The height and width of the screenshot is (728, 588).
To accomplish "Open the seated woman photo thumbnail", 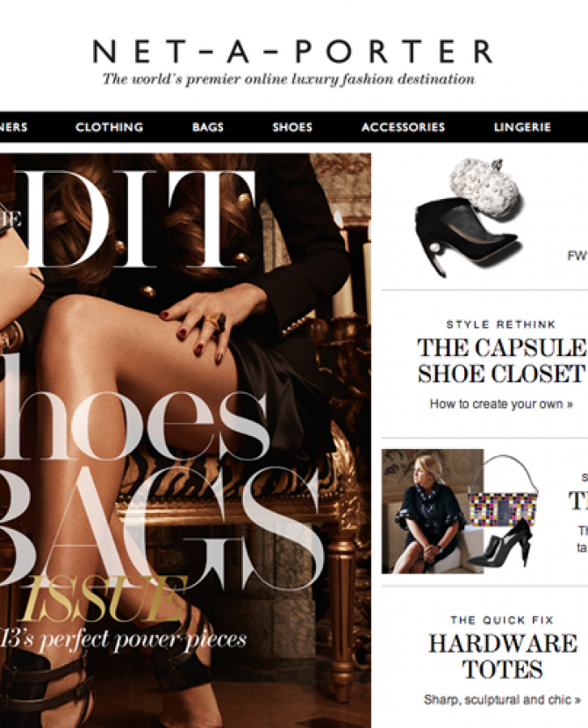I will click(433, 511).
